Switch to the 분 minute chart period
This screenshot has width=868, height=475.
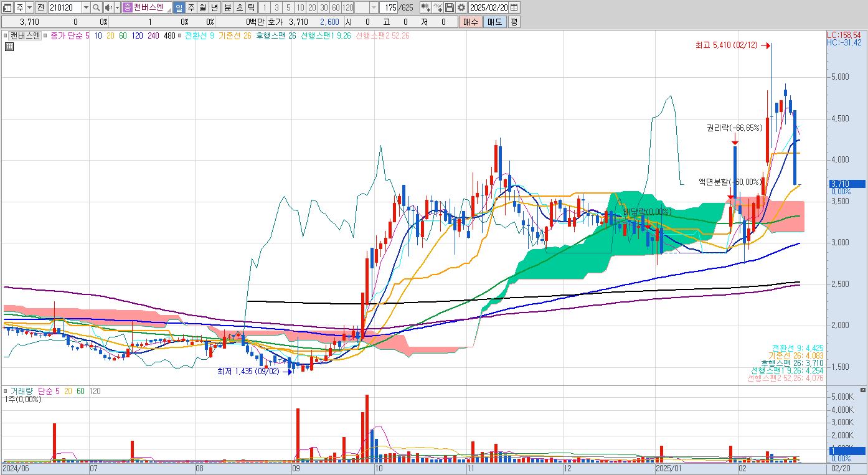(x=228, y=7)
